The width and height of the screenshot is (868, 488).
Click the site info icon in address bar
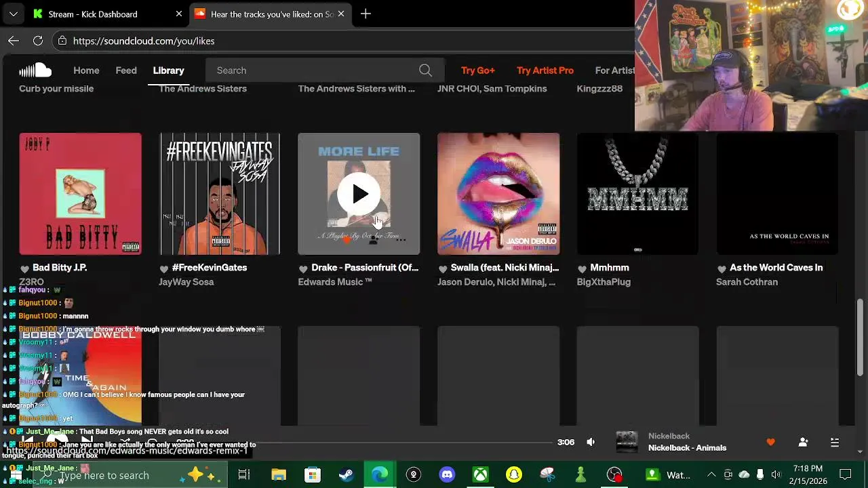click(x=62, y=41)
